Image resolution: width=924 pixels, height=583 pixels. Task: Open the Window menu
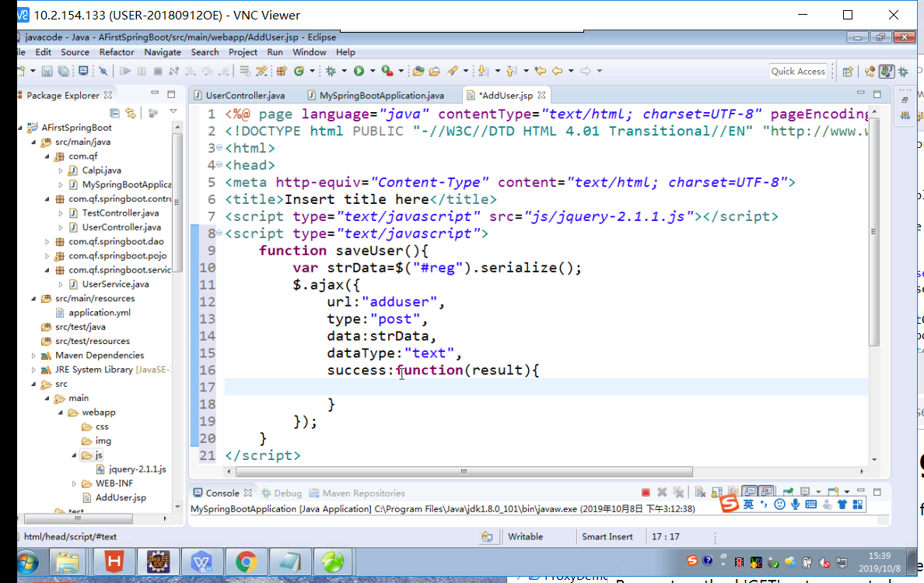click(x=310, y=52)
